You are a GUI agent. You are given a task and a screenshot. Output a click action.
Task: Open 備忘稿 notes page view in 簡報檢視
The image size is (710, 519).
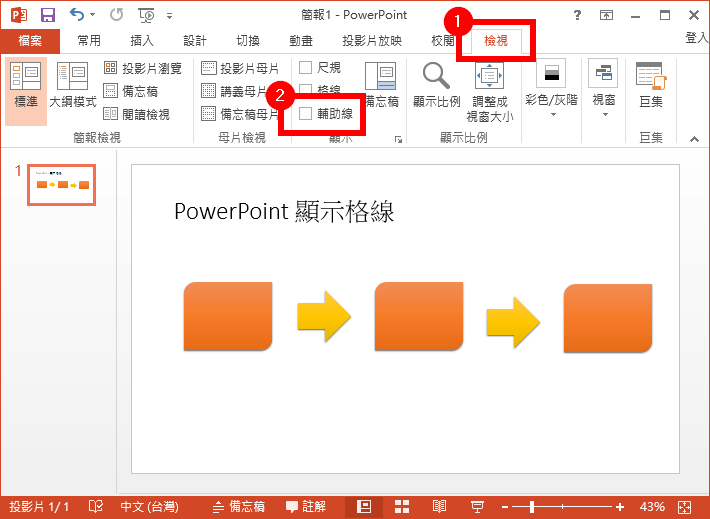130,91
